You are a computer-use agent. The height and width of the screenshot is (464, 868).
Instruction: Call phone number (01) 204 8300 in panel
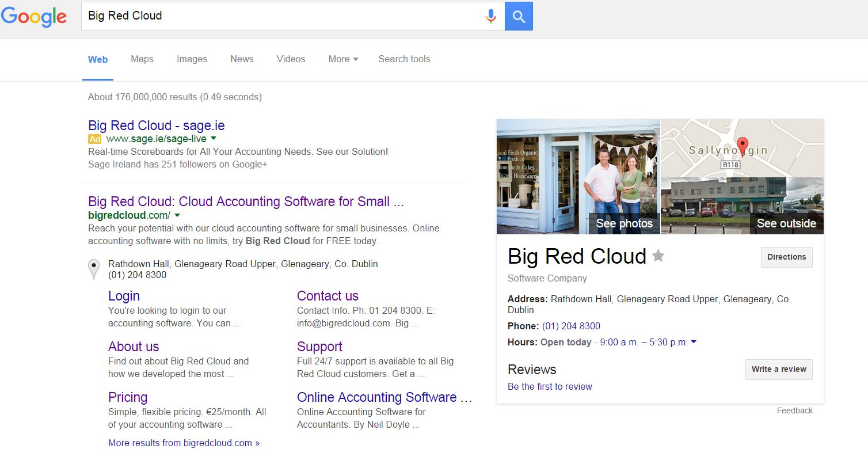tap(571, 326)
